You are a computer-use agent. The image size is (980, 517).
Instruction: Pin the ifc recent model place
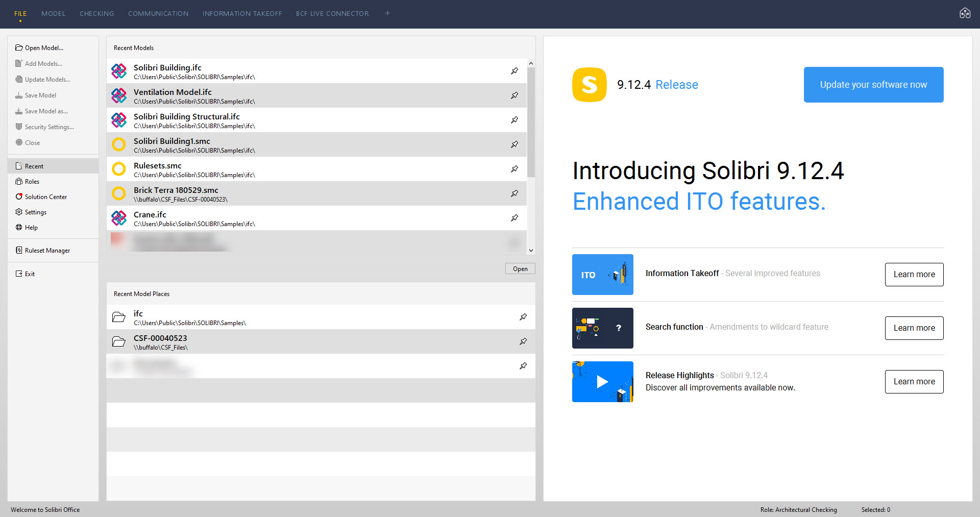tap(523, 317)
